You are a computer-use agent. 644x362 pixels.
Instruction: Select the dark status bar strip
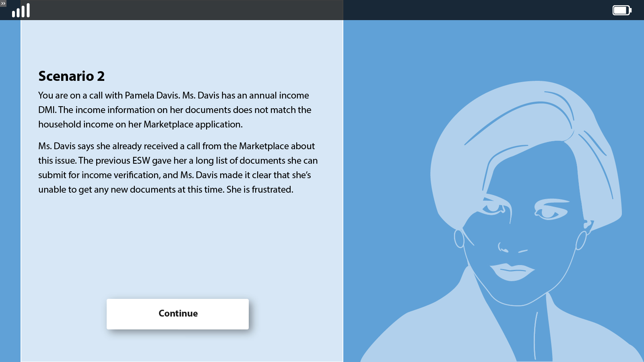[x=181, y=10]
